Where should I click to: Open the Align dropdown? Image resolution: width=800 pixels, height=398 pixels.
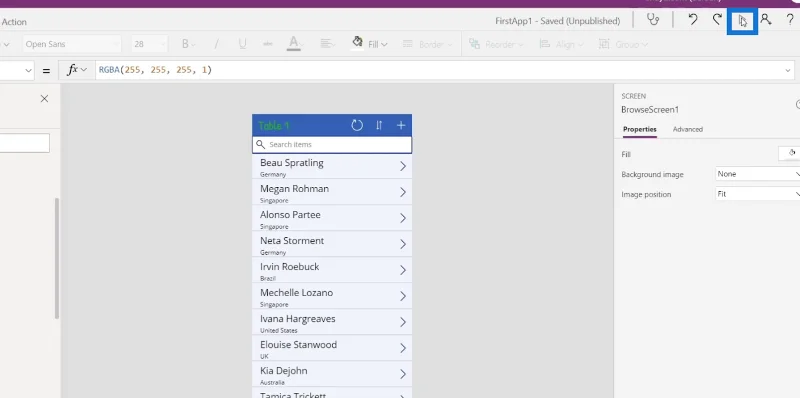563,44
